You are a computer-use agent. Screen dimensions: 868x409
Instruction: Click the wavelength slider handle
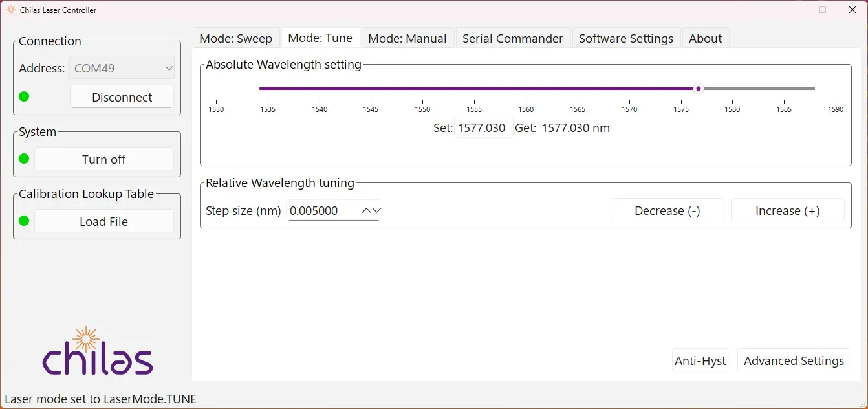click(698, 89)
